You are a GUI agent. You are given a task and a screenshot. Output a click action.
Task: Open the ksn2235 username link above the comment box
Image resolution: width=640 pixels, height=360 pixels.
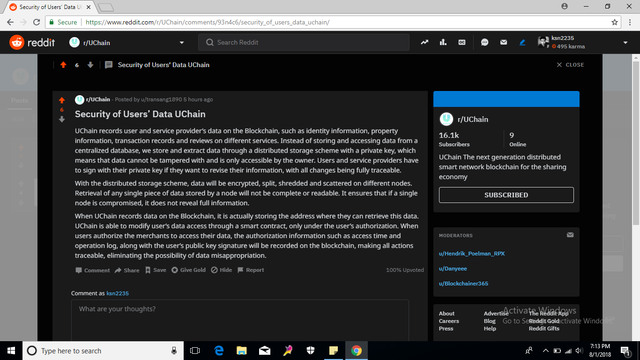[118, 293]
